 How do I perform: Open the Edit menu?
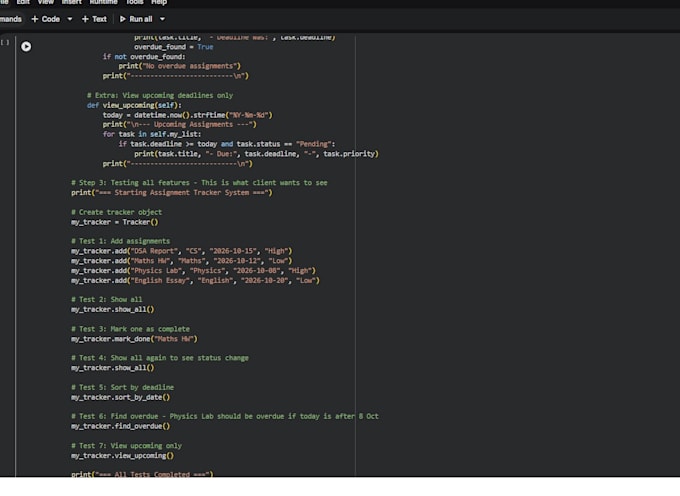pyautogui.click(x=23, y=2)
